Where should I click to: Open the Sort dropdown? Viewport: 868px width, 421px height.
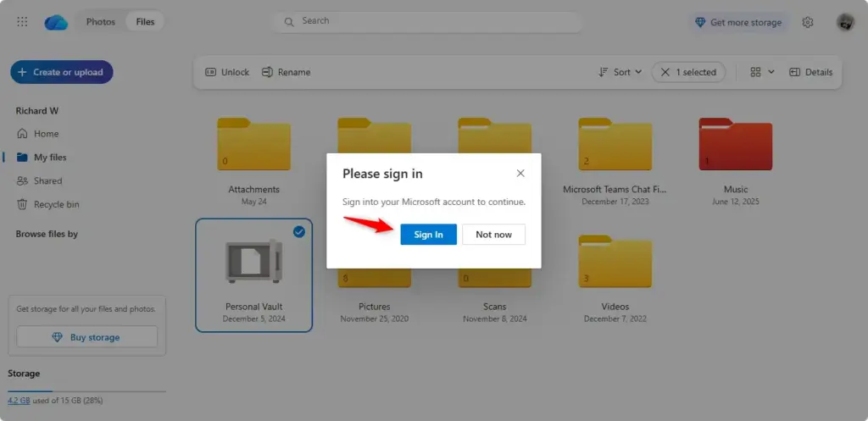(620, 72)
